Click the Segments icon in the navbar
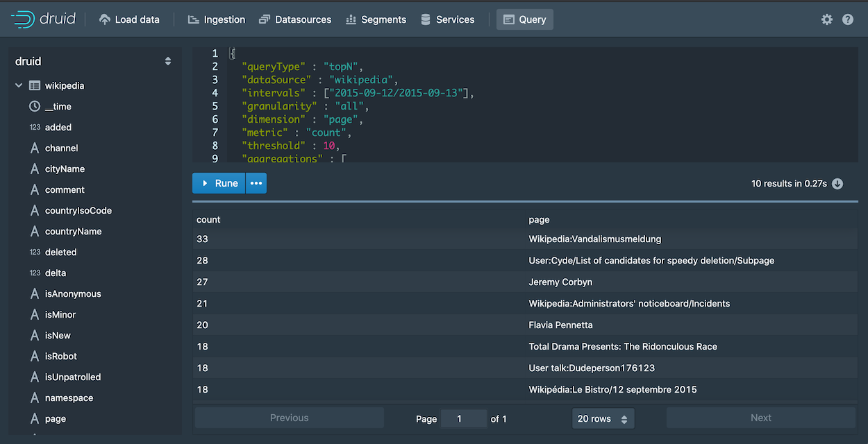 tap(351, 19)
